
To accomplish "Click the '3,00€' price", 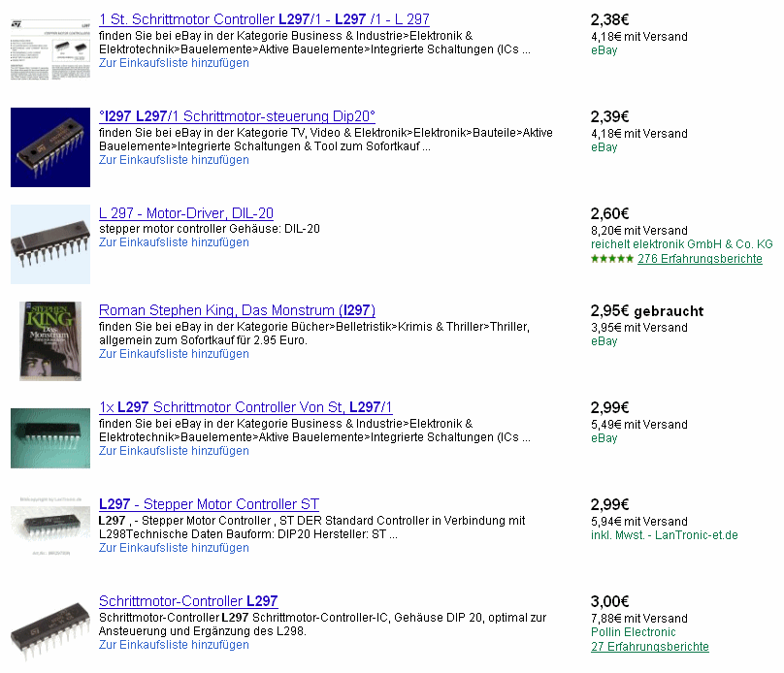I will click(x=609, y=601).
